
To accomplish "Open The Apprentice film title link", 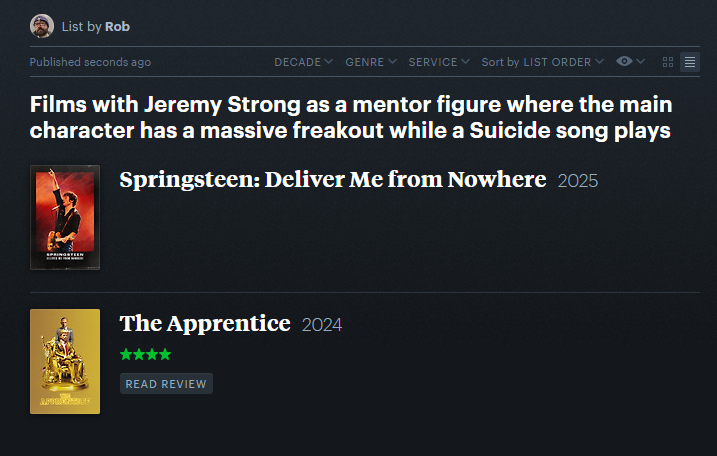I will (205, 324).
